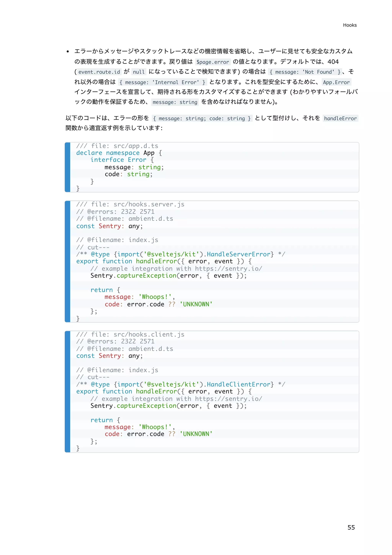Click "code: error.code ?? 'UNKNOWN'" in hooks.server.js block
Screen dimensions: 392x555
coord(159,304)
